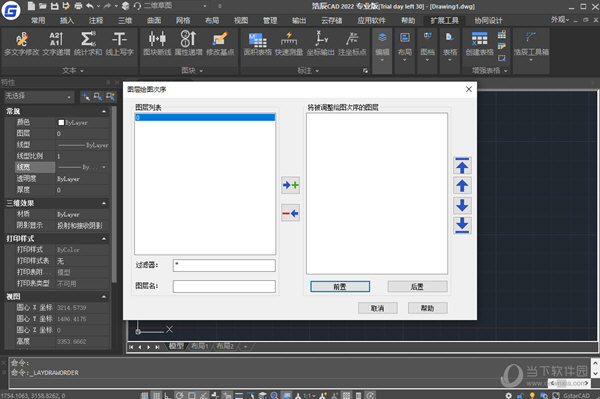This screenshot has height=399, width=600.
Task: Open the 外观 appearance menu
Action: coord(560,20)
